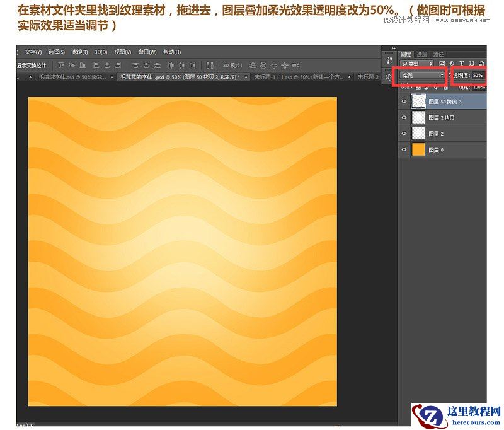Screen dimensions: 504x430
Task: Open the 选择(S) menu
Action: point(56,52)
